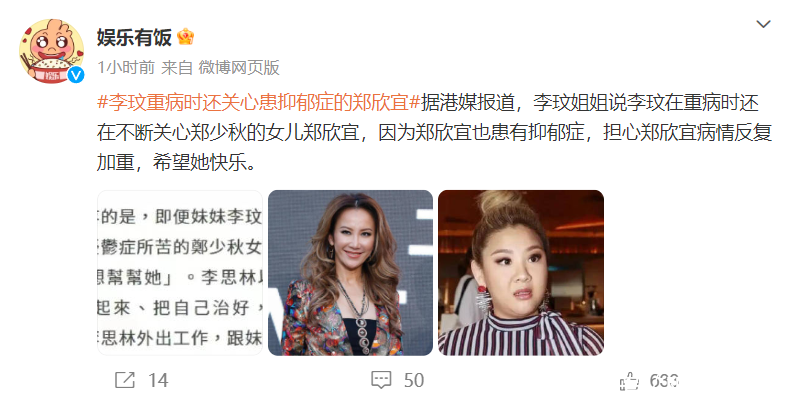Like the post with thumbs-up icon

(x=629, y=380)
